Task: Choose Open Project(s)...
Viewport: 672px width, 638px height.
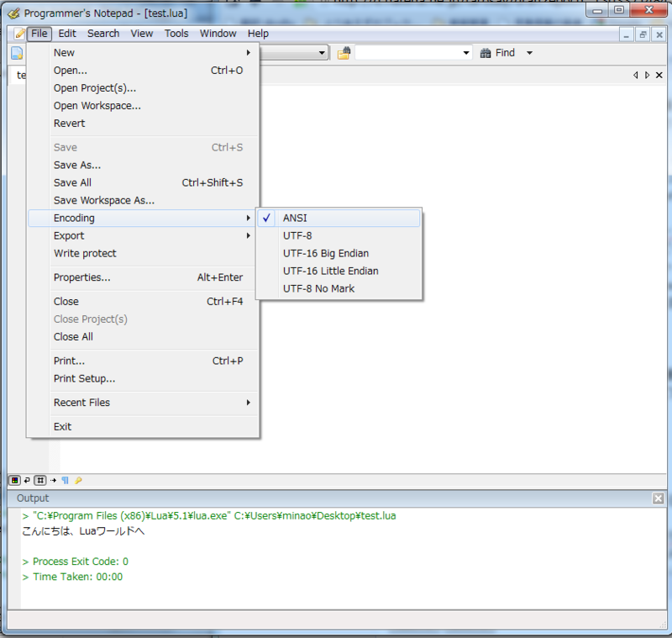Action: (x=143, y=88)
